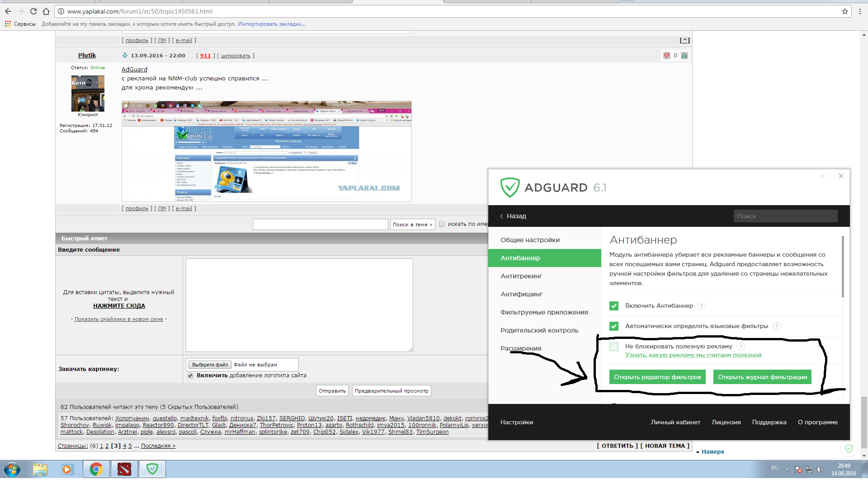Open the useful ads explanation link
Screen dimensions: 868x488
(693, 355)
